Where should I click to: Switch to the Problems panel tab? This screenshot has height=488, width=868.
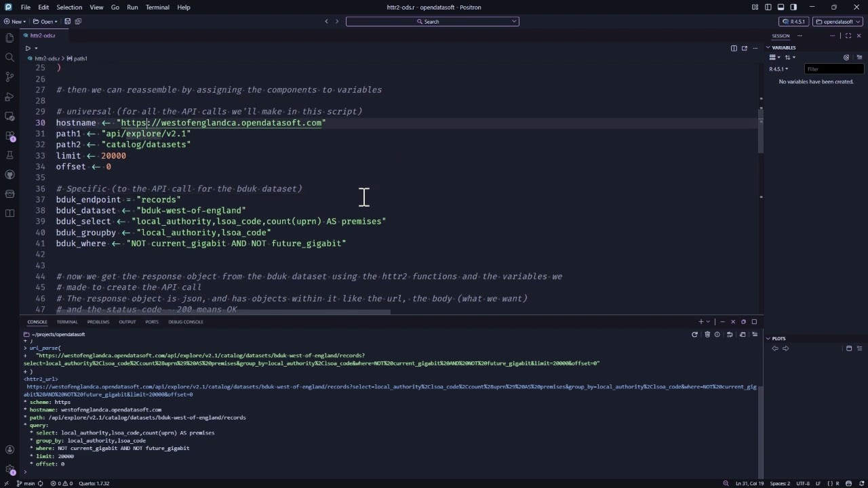pos(98,322)
